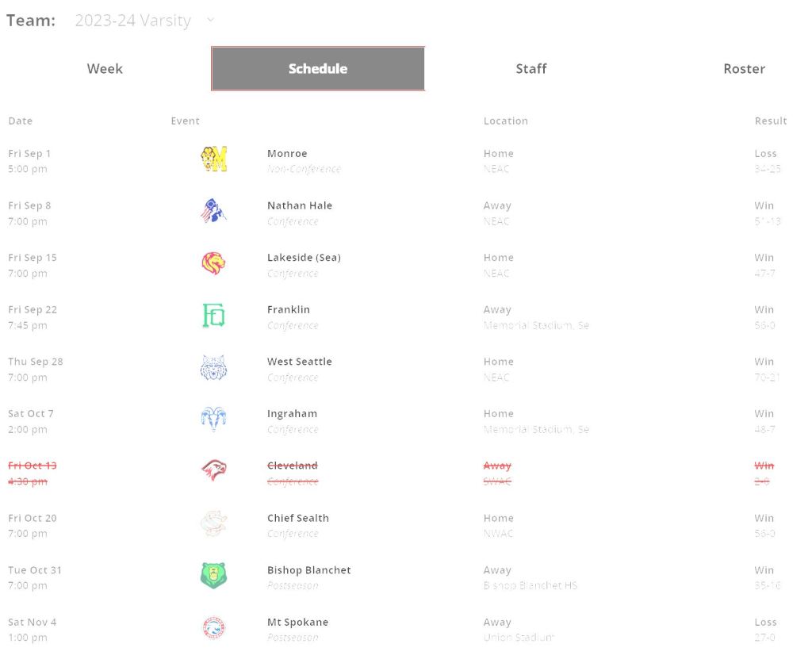Open the West Seattle wildcat logo
This screenshot has width=812, height=667.
pyautogui.click(x=213, y=368)
